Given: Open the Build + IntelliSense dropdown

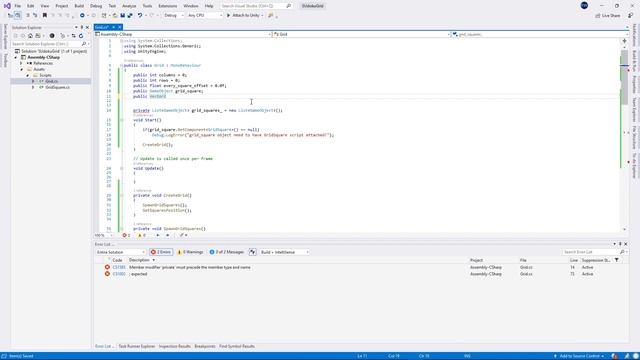Looking at the screenshot, I should 284,252.
